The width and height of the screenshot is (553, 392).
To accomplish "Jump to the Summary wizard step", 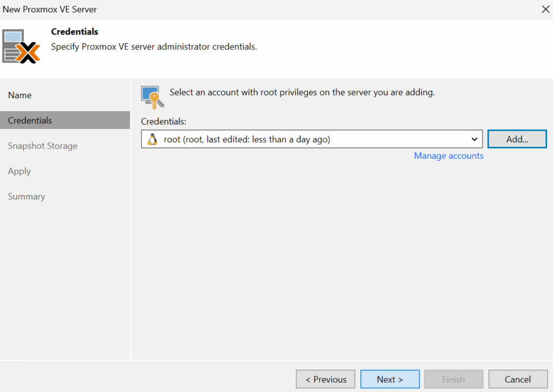I will point(26,197).
